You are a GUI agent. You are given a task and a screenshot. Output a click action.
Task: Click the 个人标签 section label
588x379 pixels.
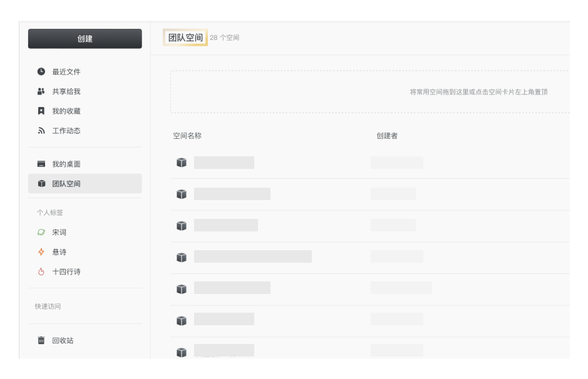click(50, 213)
